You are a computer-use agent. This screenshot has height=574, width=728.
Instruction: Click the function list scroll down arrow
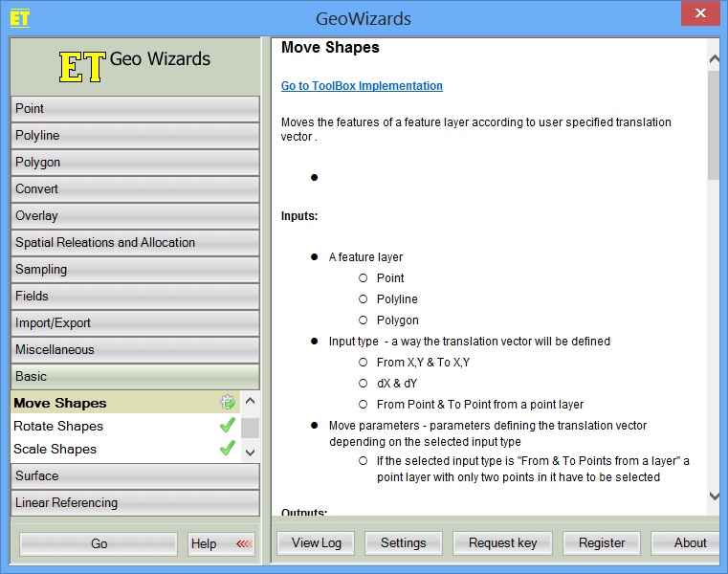tap(250, 453)
